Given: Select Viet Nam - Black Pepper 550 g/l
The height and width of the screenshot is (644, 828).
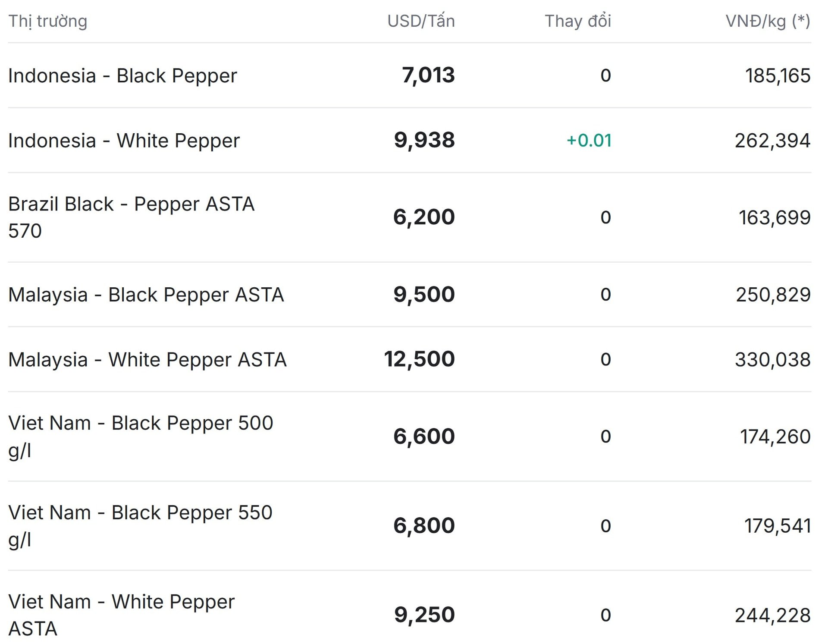Looking at the screenshot, I should (140, 526).
